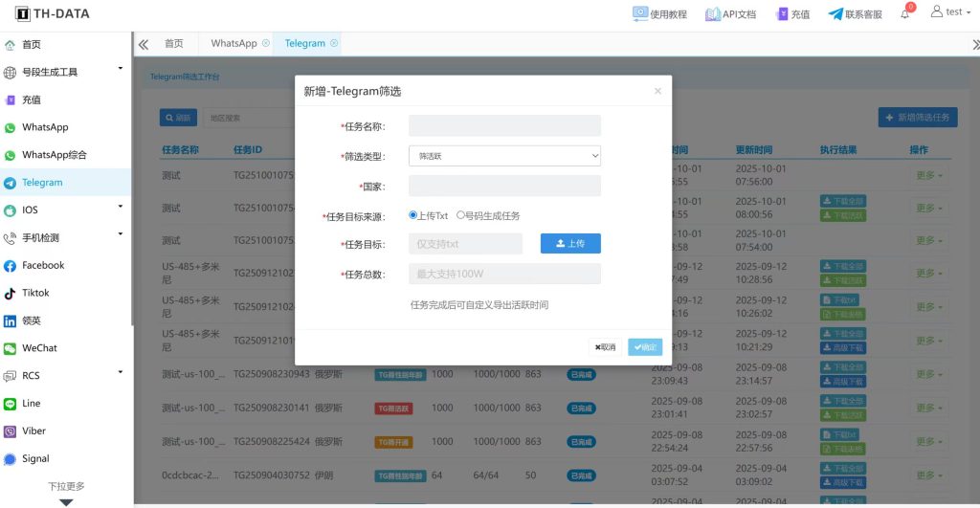Click the task ID TG250908230943
Screen dimensions: 980x508
point(271,374)
